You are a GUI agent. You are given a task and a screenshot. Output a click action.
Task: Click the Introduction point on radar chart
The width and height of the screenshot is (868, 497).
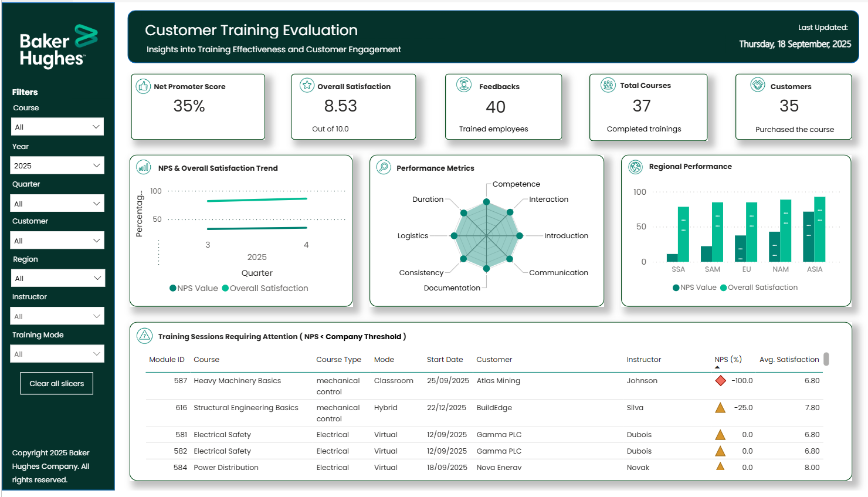(x=520, y=236)
